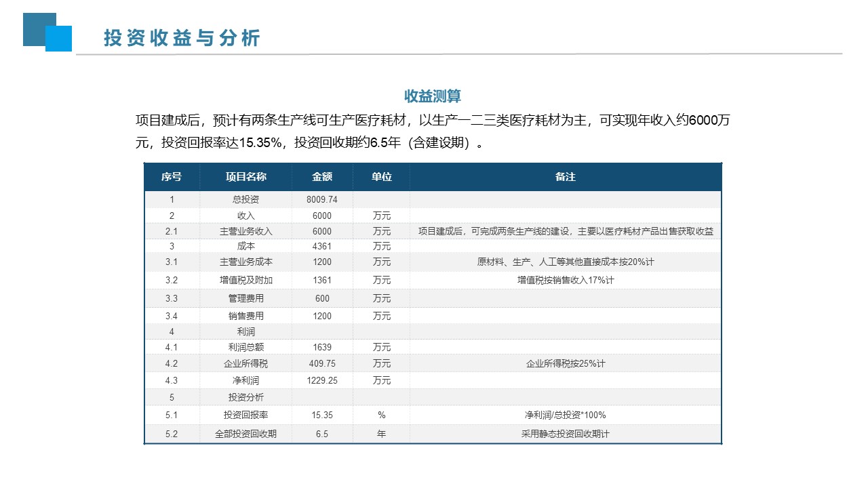Click sequence number 5.1

pyautogui.click(x=172, y=415)
